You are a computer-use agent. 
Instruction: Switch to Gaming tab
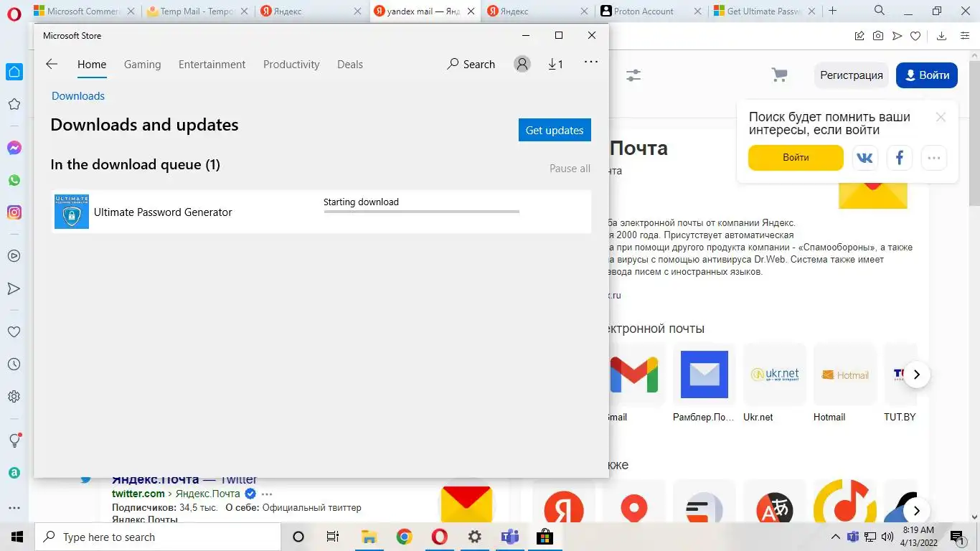click(142, 64)
